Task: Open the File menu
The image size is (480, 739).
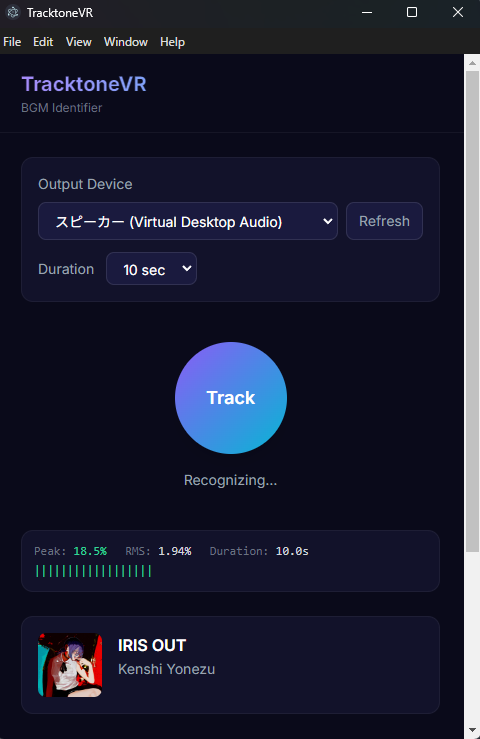Action: point(12,42)
